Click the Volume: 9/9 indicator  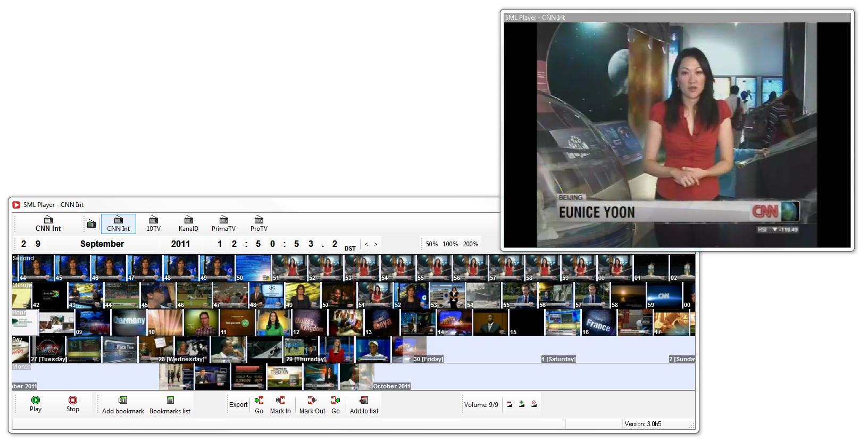[x=481, y=405]
